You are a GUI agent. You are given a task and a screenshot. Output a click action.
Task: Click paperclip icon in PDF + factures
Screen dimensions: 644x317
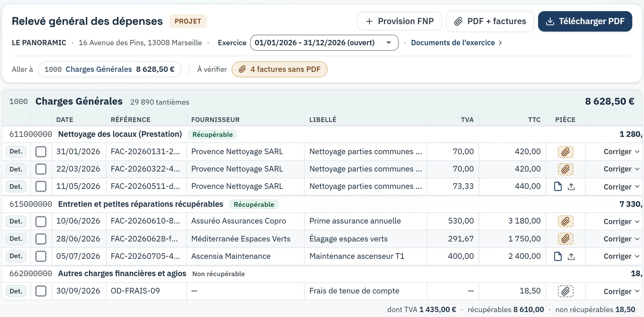pyautogui.click(x=458, y=21)
